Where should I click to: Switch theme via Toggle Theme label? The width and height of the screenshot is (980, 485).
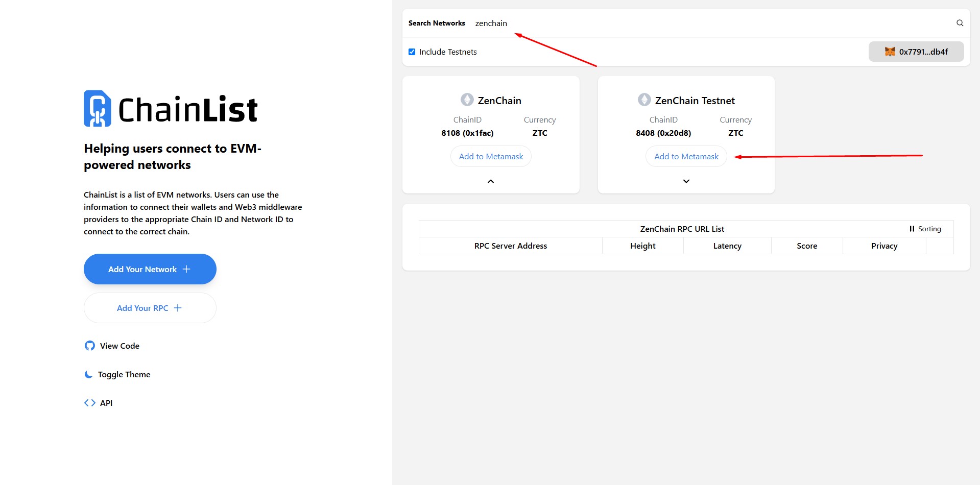[124, 374]
